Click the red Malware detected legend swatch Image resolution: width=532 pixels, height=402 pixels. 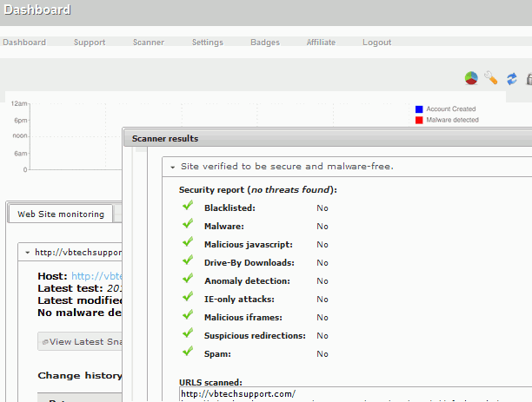pos(419,120)
